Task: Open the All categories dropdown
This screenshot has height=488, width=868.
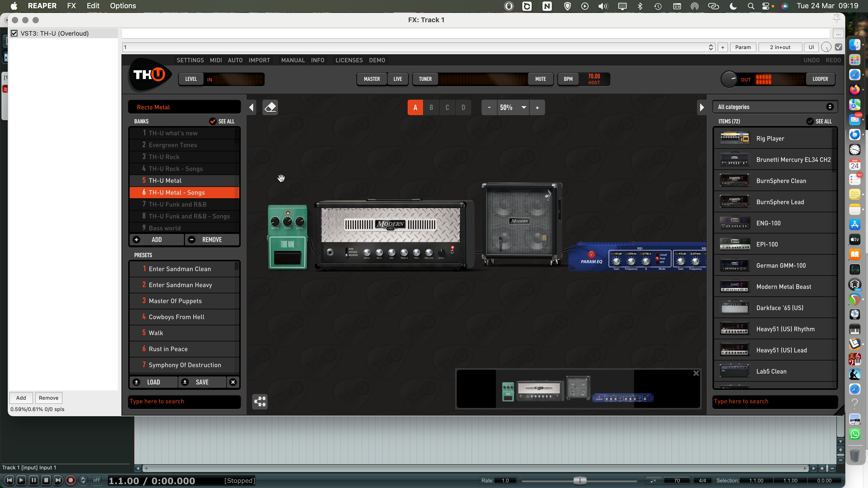Action: click(775, 107)
